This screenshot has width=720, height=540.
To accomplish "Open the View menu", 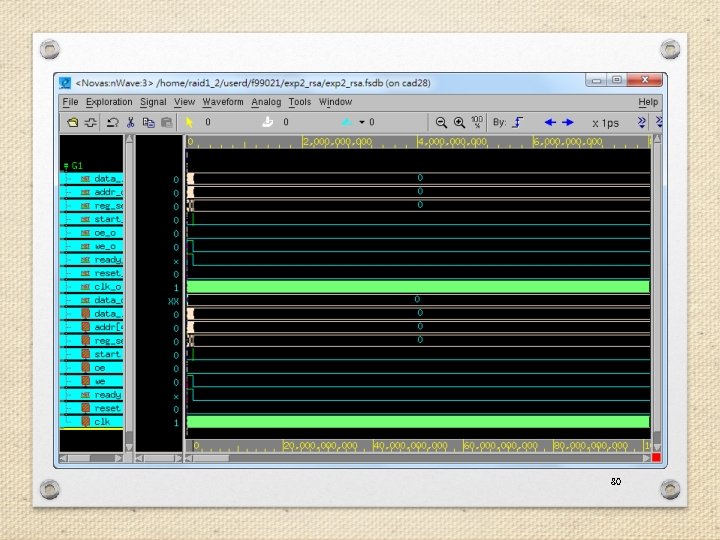I will point(184,102).
